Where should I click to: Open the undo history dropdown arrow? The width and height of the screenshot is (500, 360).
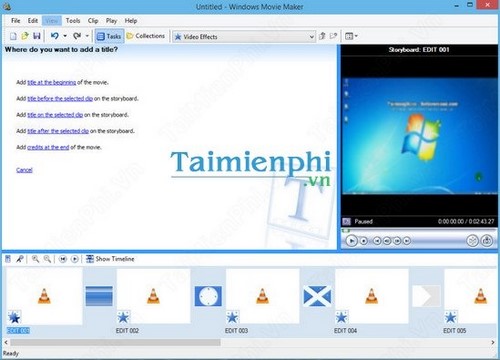[65, 36]
